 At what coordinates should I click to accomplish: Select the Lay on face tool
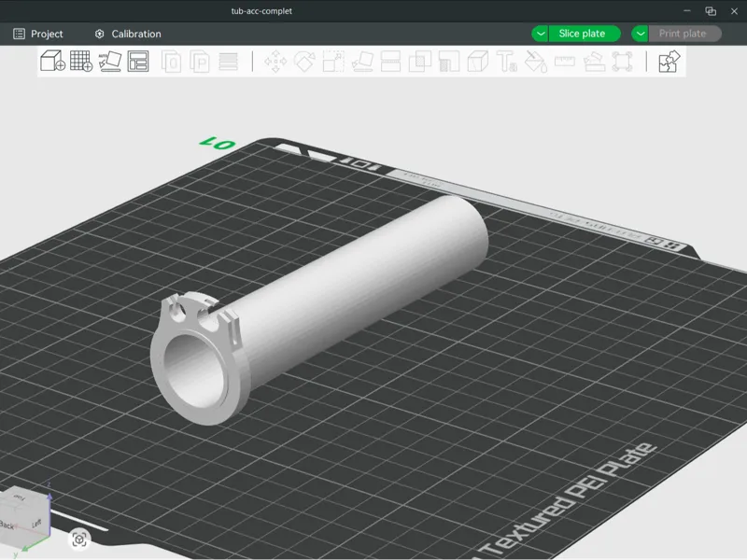pos(362,62)
